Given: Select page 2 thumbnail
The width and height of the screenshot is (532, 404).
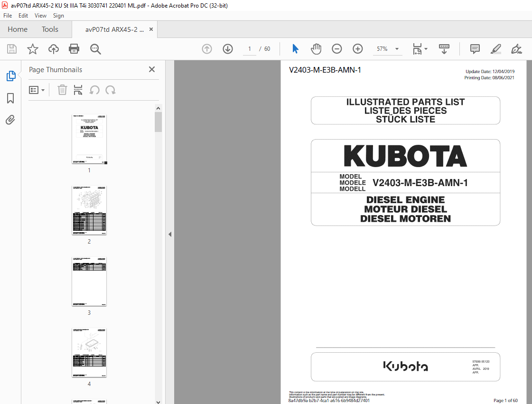Looking at the screenshot, I should click(89, 210).
